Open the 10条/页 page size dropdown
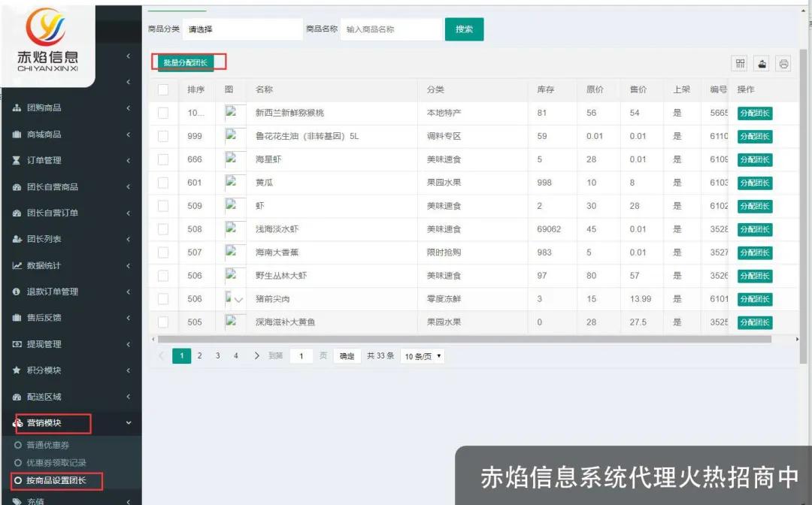 pyautogui.click(x=422, y=355)
